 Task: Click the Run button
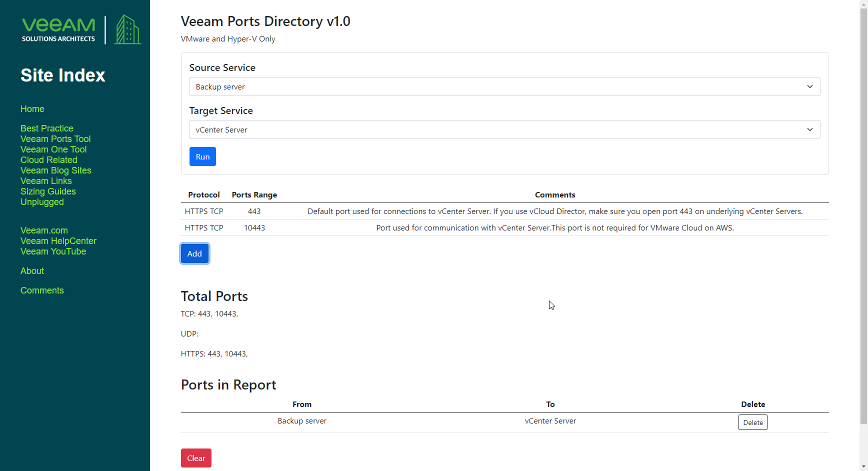coord(202,156)
